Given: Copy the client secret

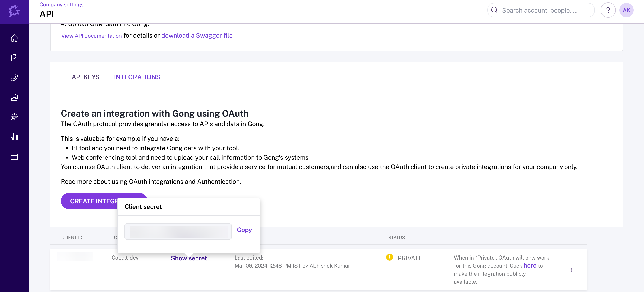Looking at the screenshot, I should [244, 230].
